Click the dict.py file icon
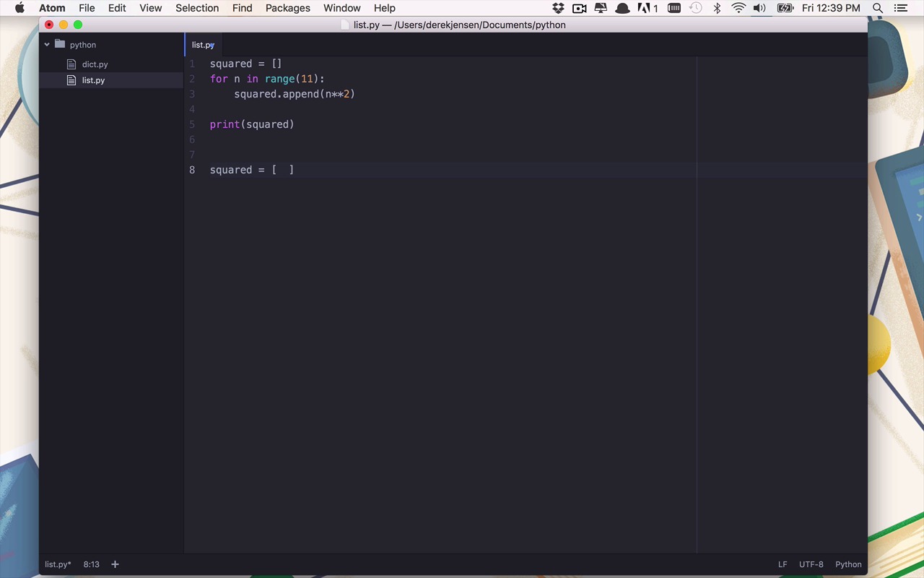This screenshot has width=924, height=578. [71, 64]
